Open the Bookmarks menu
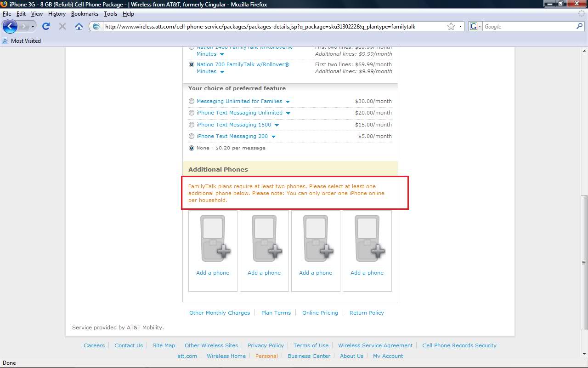This screenshot has width=588, height=368. (x=85, y=14)
